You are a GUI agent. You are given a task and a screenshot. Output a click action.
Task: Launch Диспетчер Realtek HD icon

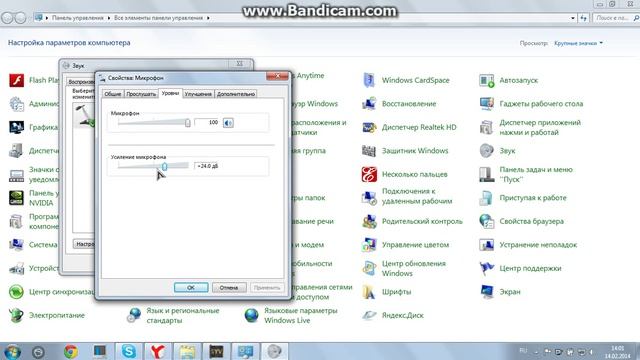click(369, 127)
